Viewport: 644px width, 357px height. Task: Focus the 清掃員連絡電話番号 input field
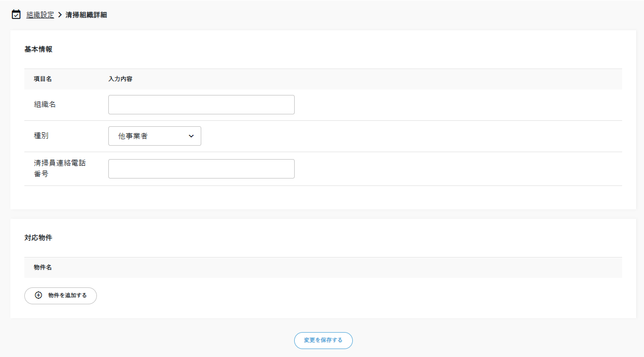(201, 169)
